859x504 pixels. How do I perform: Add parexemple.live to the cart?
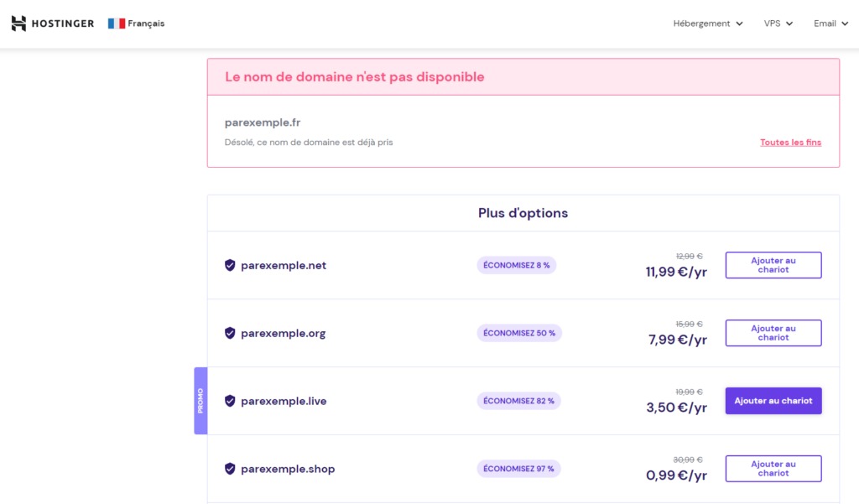pyautogui.click(x=773, y=401)
